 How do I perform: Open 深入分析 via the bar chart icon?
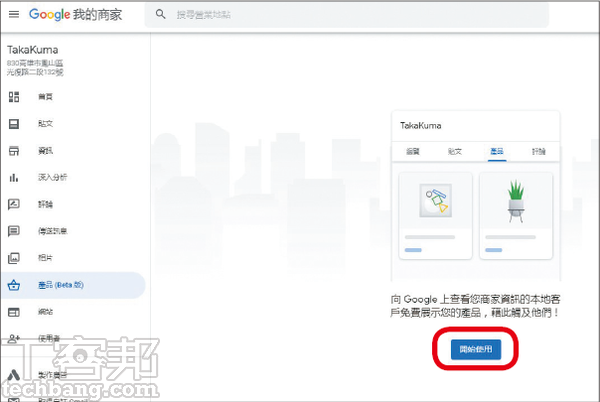(14, 177)
